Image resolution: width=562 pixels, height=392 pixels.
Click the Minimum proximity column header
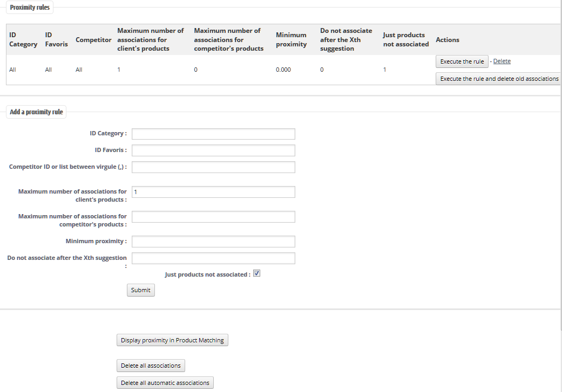pos(291,39)
